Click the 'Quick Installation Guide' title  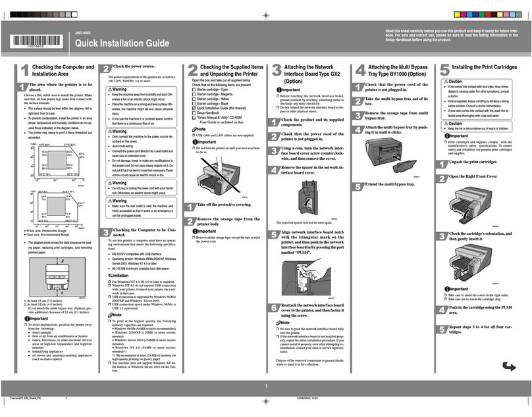click(x=122, y=43)
